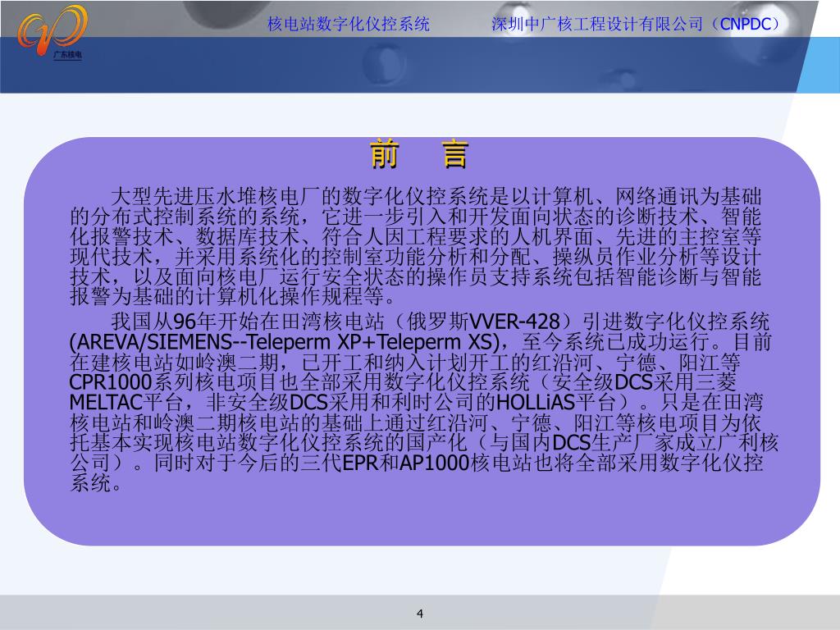
Task: Click the line starting 核电站和岭澳二期核电站
Action: pyautogui.click(x=416, y=422)
